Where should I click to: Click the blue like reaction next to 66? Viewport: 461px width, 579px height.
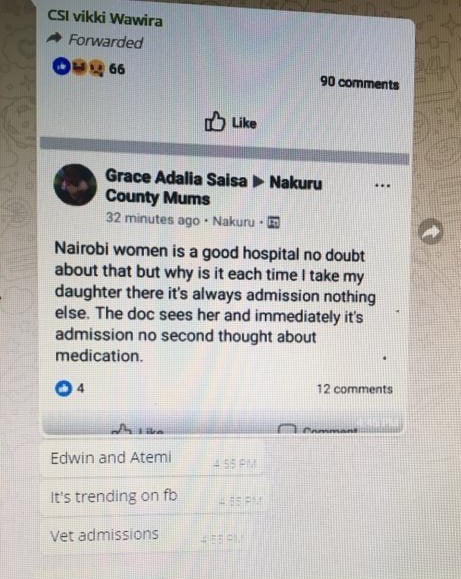tap(62, 67)
